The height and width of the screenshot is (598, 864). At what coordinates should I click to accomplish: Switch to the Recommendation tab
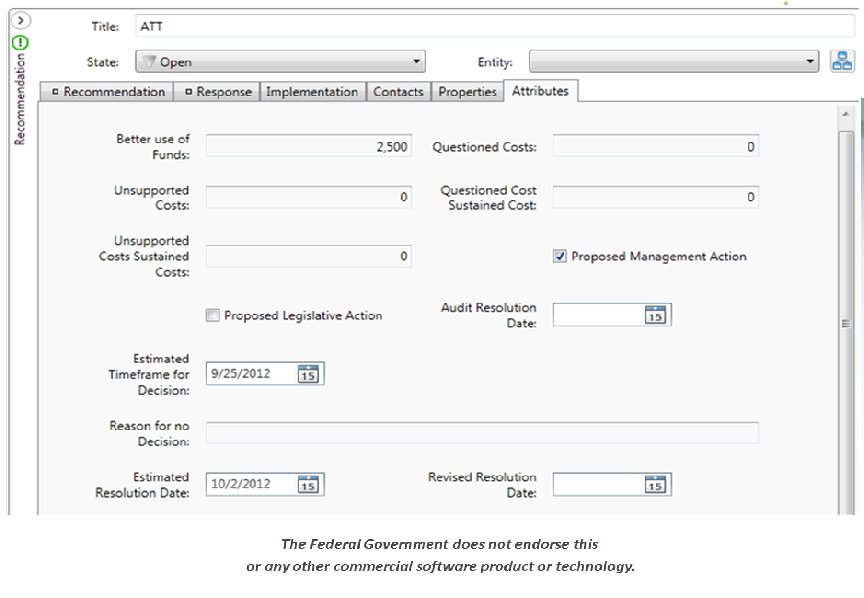107,91
